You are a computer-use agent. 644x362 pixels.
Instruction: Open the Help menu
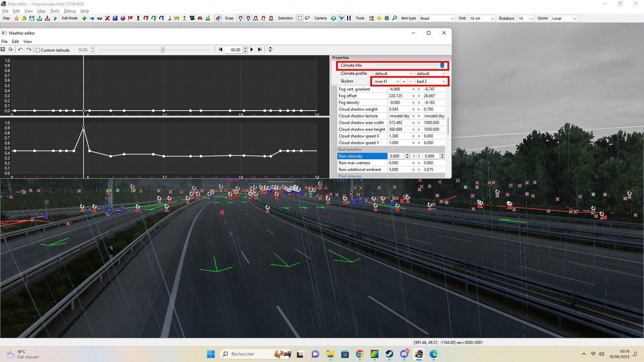tap(85, 11)
